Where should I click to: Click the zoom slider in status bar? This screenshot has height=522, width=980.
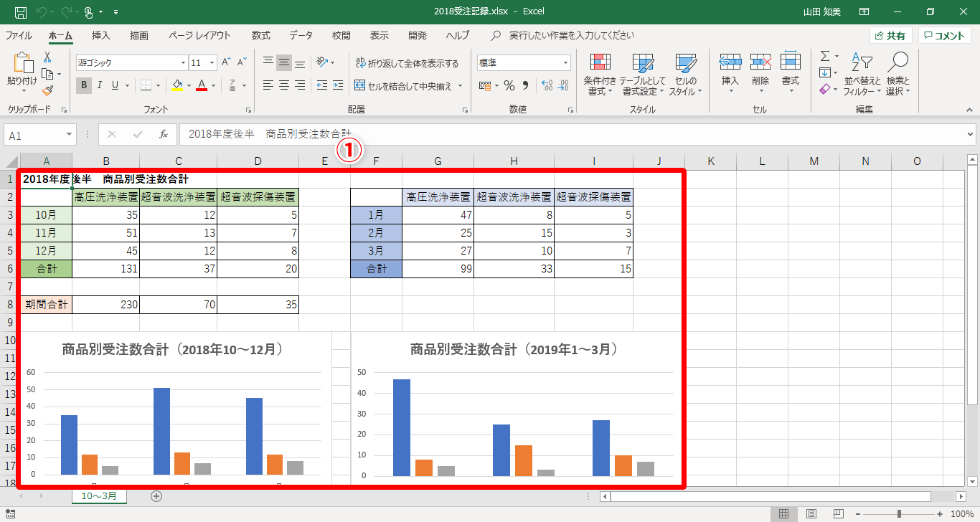tap(899, 513)
